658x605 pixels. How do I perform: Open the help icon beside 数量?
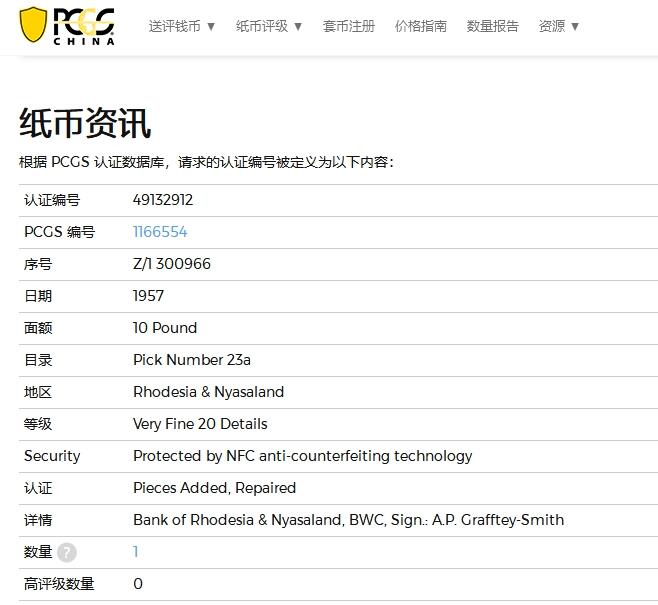coord(67,552)
